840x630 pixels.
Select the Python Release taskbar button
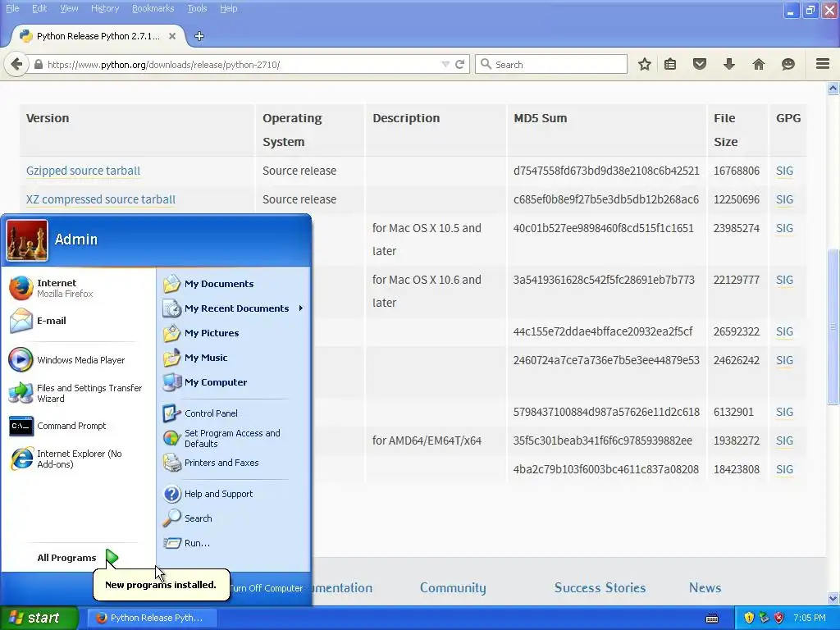152,618
